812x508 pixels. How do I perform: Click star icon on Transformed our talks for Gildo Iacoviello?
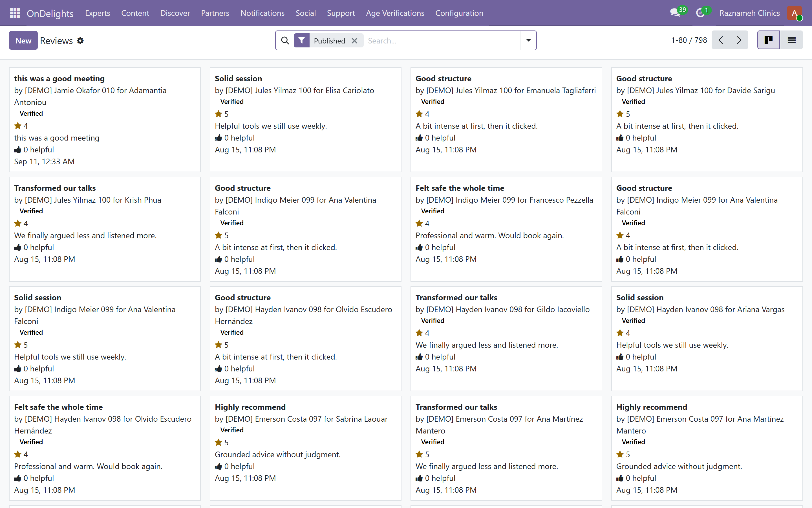coord(419,333)
